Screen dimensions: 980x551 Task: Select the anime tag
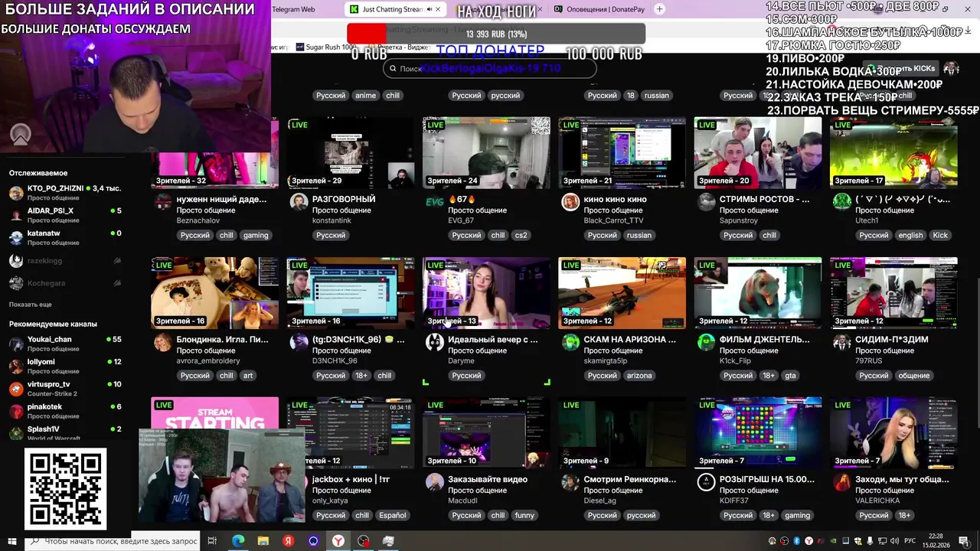tap(365, 96)
